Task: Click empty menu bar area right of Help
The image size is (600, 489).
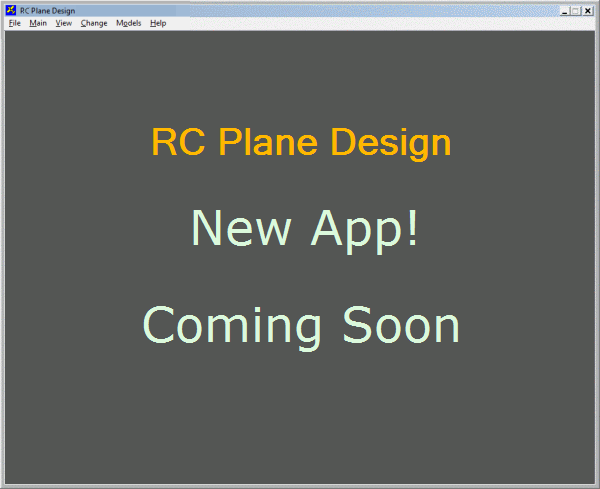Action: pyautogui.click(x=380, y=23)
